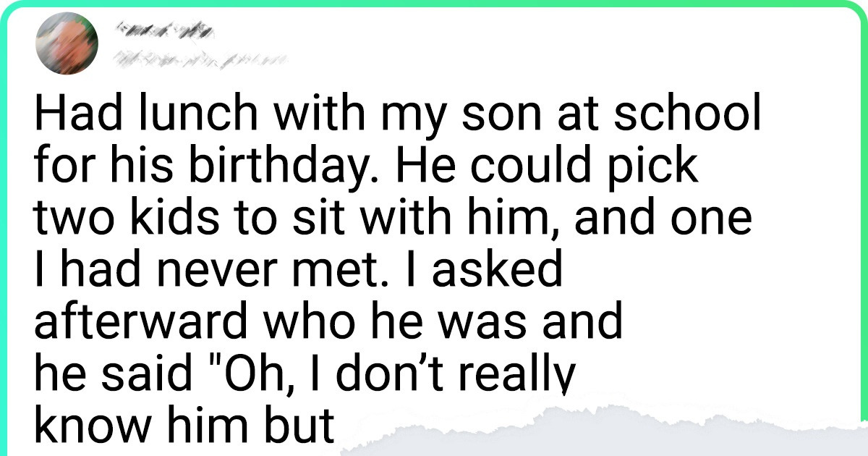Click the round profile avatar picture
868x456 pixels.
point(66,43)
